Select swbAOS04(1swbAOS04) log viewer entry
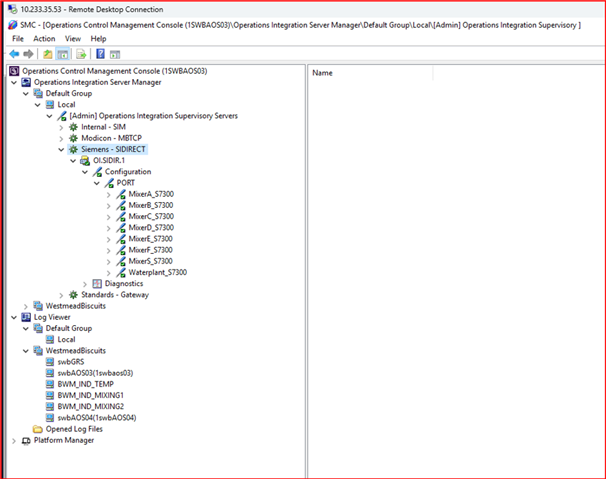 97,418
